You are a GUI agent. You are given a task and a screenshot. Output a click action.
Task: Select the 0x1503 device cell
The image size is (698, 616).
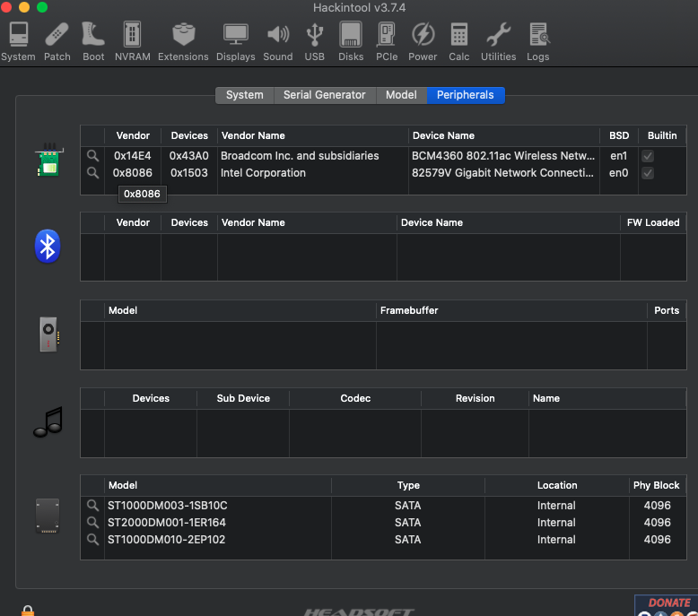tap(188, 172)
